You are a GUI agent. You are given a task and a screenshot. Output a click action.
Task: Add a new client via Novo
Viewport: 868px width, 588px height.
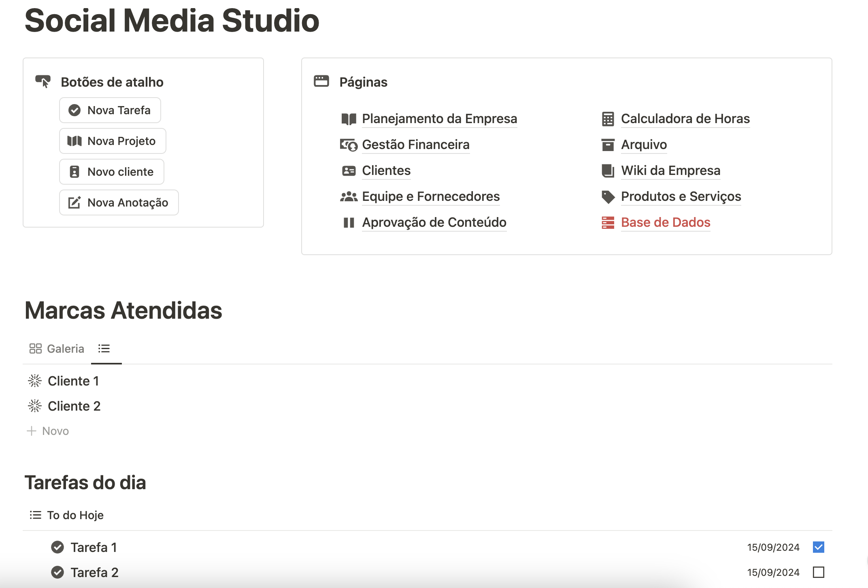48,431
